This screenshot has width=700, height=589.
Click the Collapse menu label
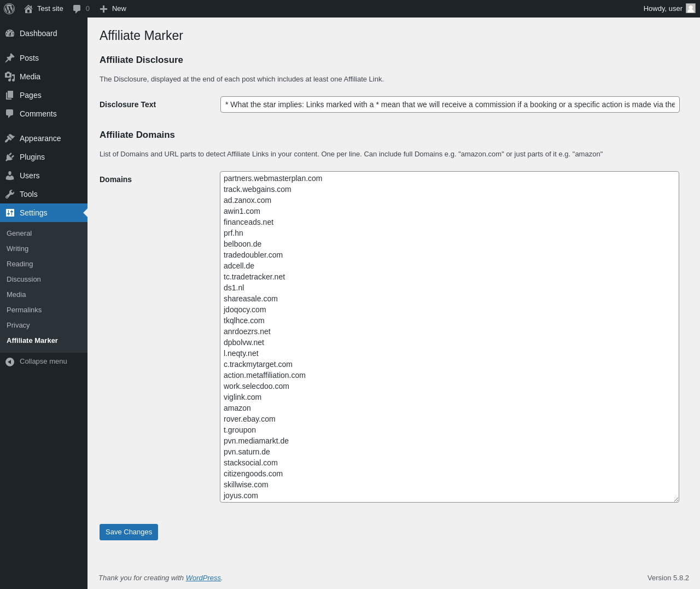43,361
